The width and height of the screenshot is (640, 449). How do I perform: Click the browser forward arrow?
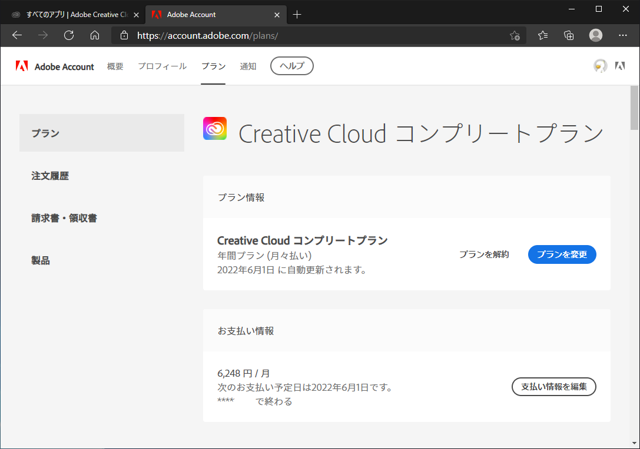click(43, 36)
